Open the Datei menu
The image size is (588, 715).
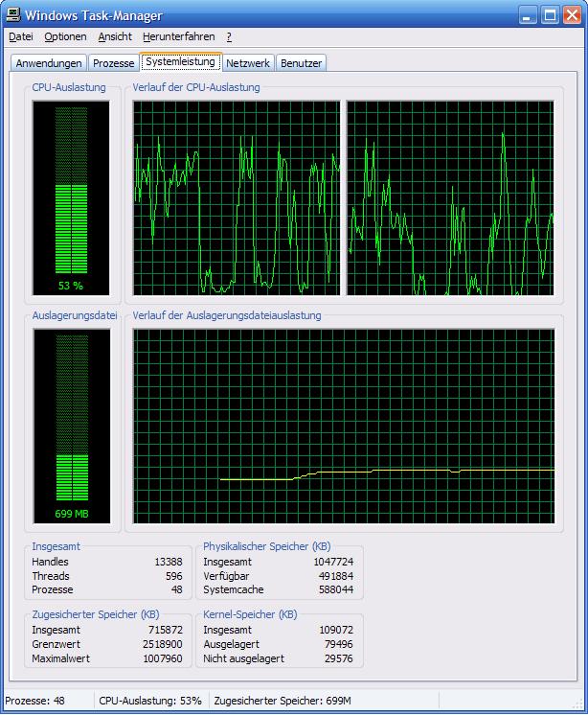coord(21,36)
